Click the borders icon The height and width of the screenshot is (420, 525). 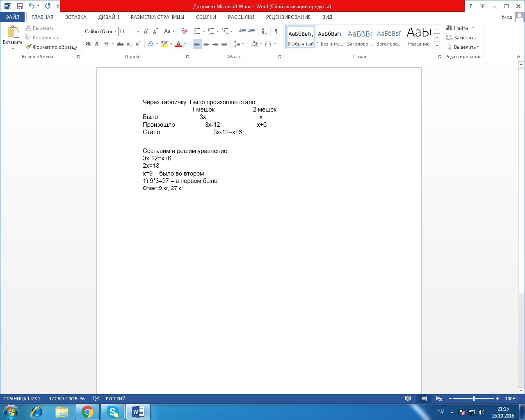click(x=268, y=44)
